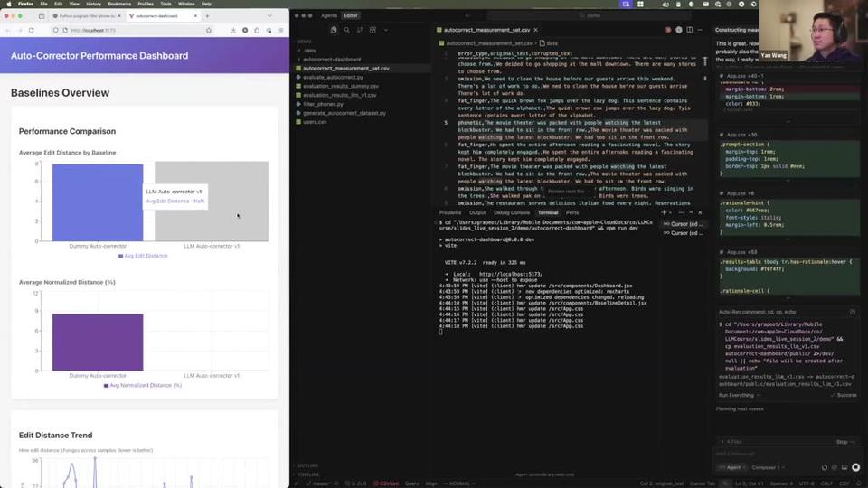The width and height of the screenshot is (868, 488).
Task: Click the CSVLint status bar item
Action: (386, 483)
